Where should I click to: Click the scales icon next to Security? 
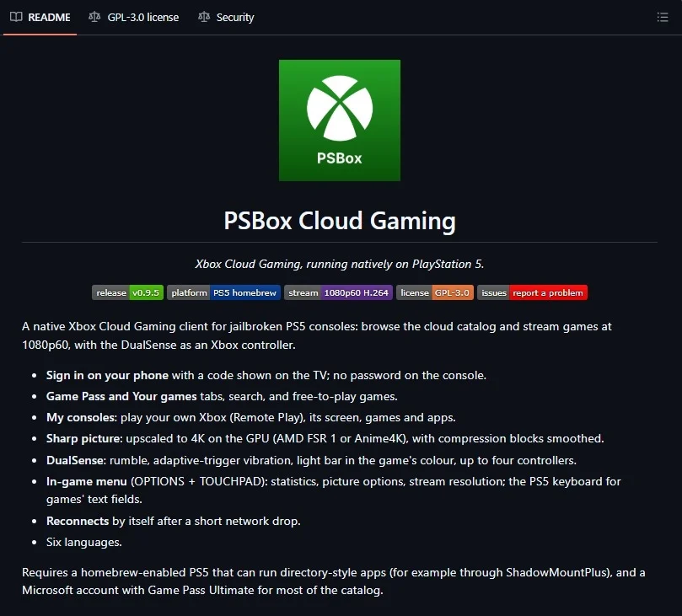pyautogui.click(x=203, y=17)
